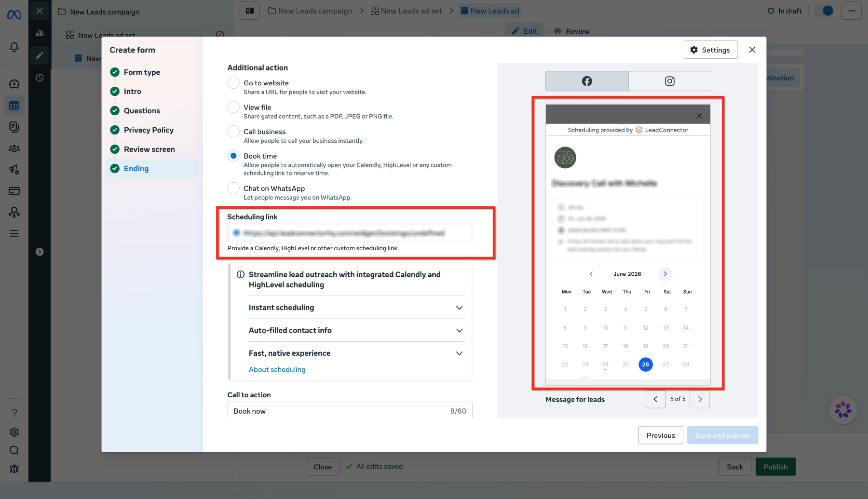Image resolution: width=868 pixels, height=499 pixels.
Task: Click the Previous button
Action: tap(661, 435)
